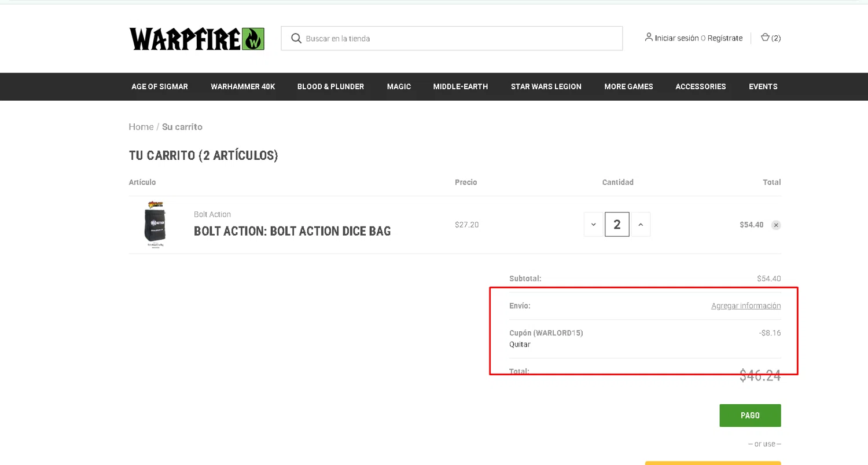This screenshot has width=868, height=465.
Task: Click the 'Su carrito' breadcrumb text
Action: (182, 127)
